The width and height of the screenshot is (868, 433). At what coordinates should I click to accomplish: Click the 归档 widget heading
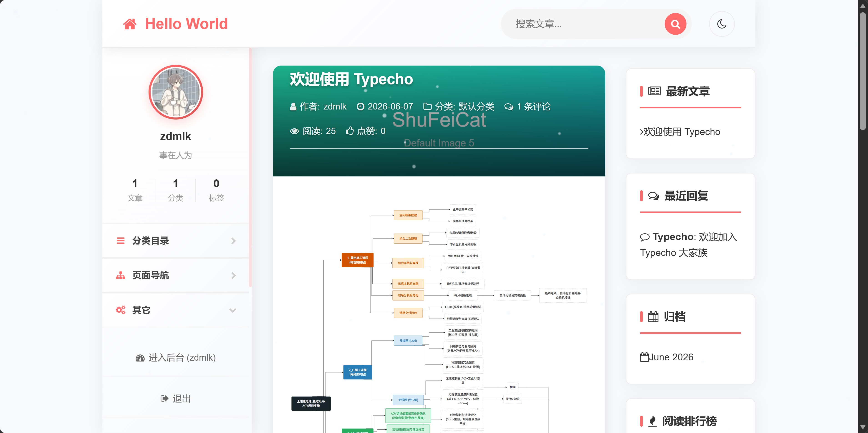click(675, 317)
